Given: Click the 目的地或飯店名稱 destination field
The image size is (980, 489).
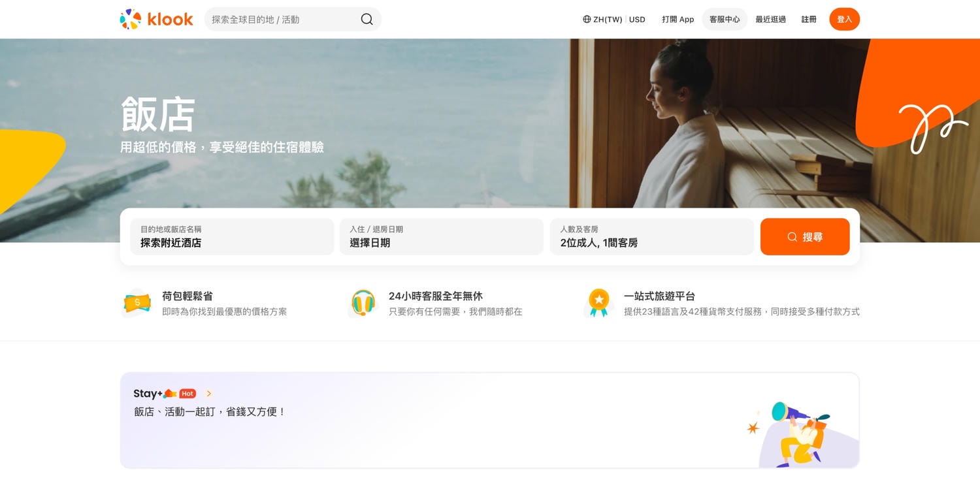Looking at the screenshot, I should click(x=232, y=236).
